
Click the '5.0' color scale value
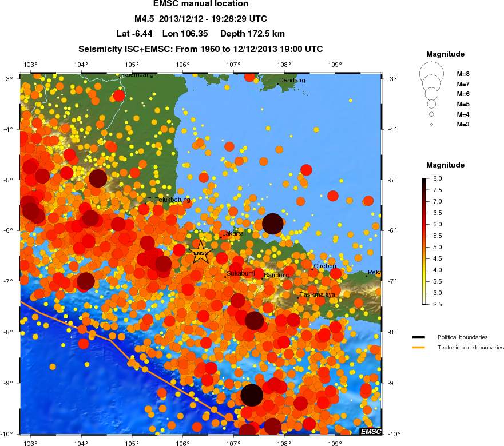click(x=438, y=247)
